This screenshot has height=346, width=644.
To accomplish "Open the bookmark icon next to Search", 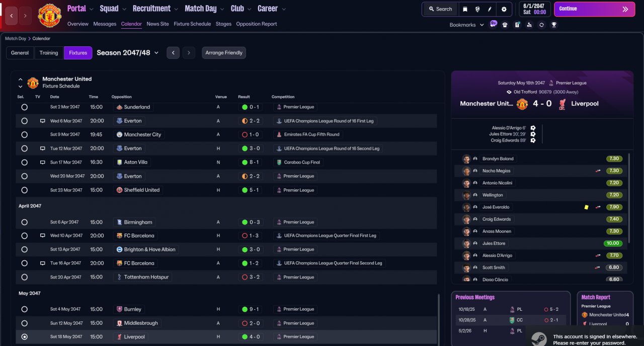I will 465,9.
